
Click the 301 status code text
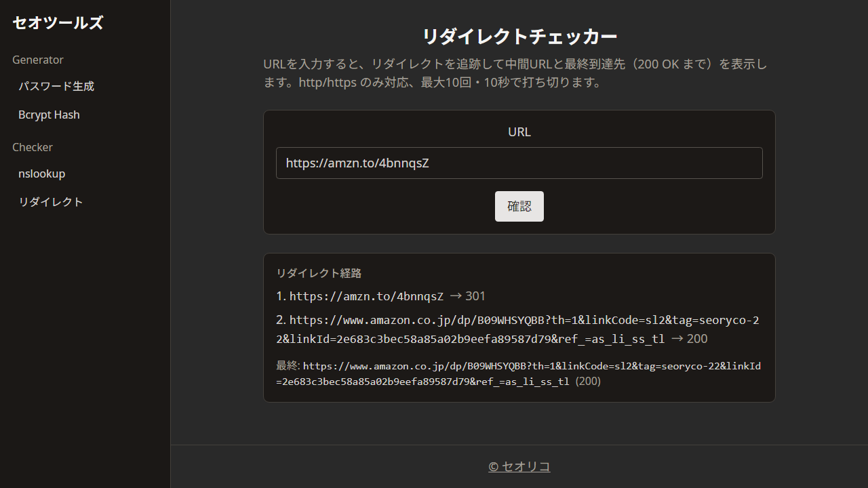coord(474,296)
